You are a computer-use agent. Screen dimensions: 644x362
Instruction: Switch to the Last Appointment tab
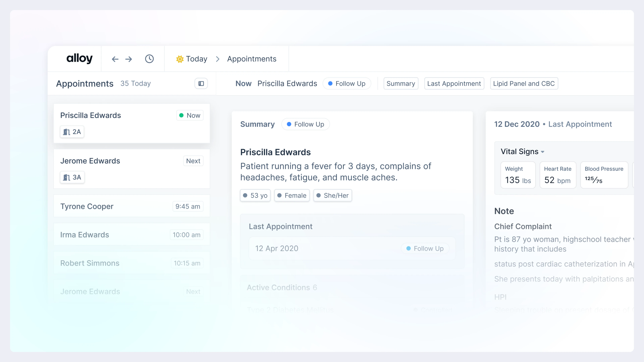click(454, 83)
